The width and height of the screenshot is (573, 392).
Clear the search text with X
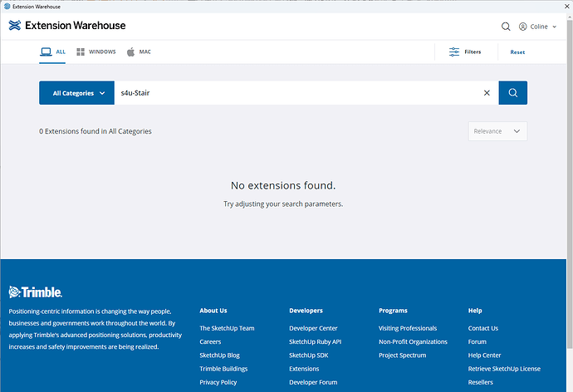pos(487,93)
